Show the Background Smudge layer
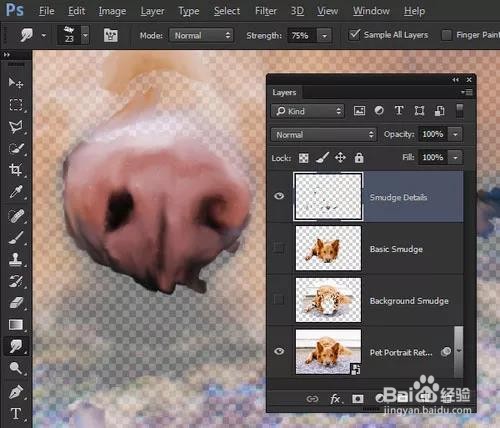 point(279,300)
